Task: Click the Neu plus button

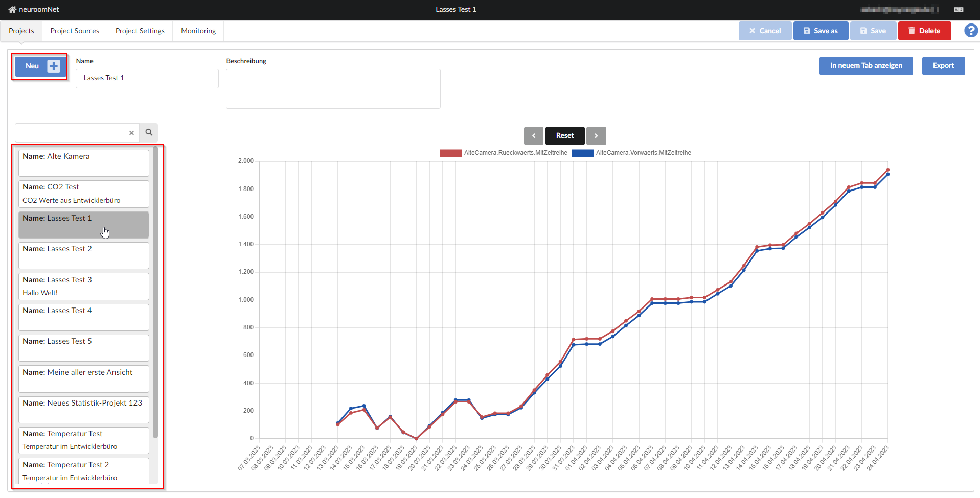Action: pyautogui.click(x=39, y=66)
